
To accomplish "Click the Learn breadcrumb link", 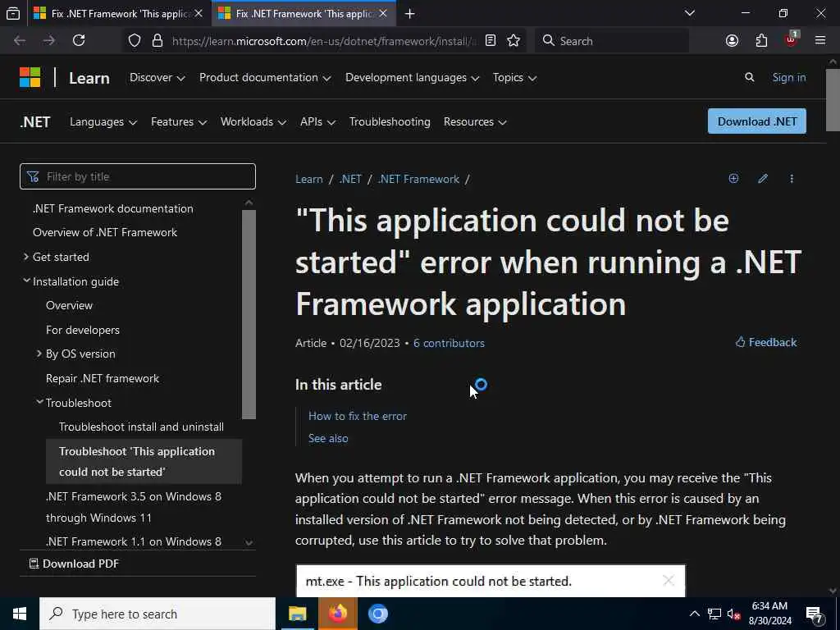I will point(309,179).
